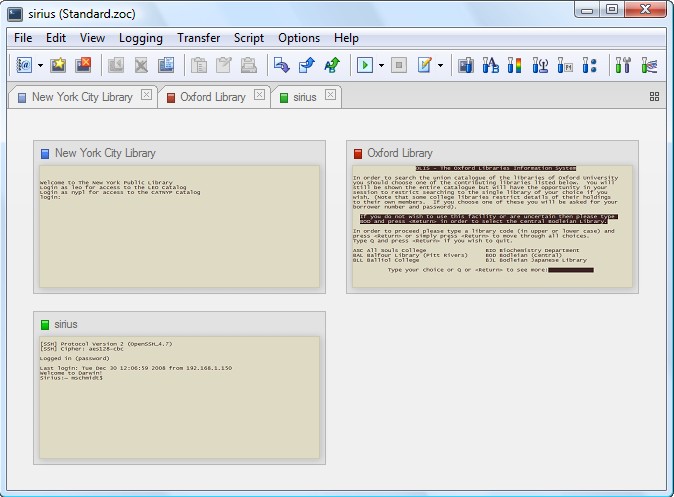The width and height of the screenshot is (674, 497).
Task: Click the 'sirius' thumbnail title
Action: coord(66,324)
